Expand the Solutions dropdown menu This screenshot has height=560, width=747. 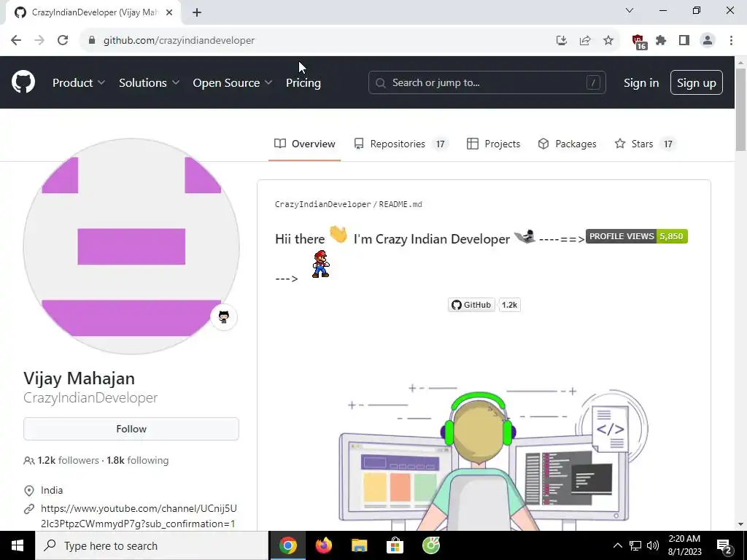pyautogui.click(x=149, y=82)
